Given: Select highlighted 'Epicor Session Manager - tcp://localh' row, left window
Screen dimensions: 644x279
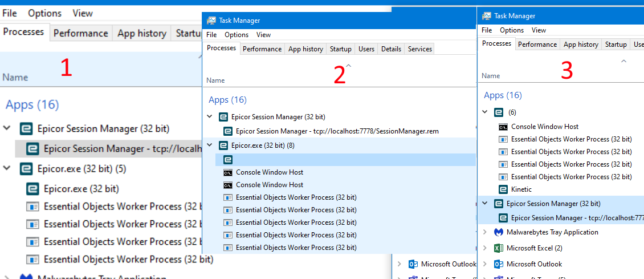Looking at the screenshot, I should tap(109, 148).
